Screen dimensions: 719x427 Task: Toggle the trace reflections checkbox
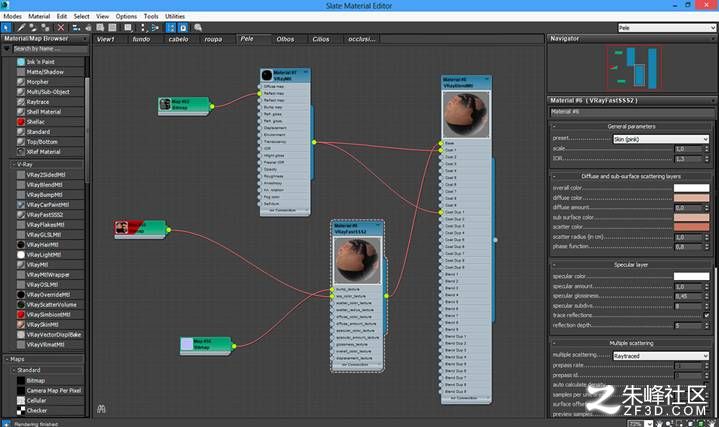point(707,315)
